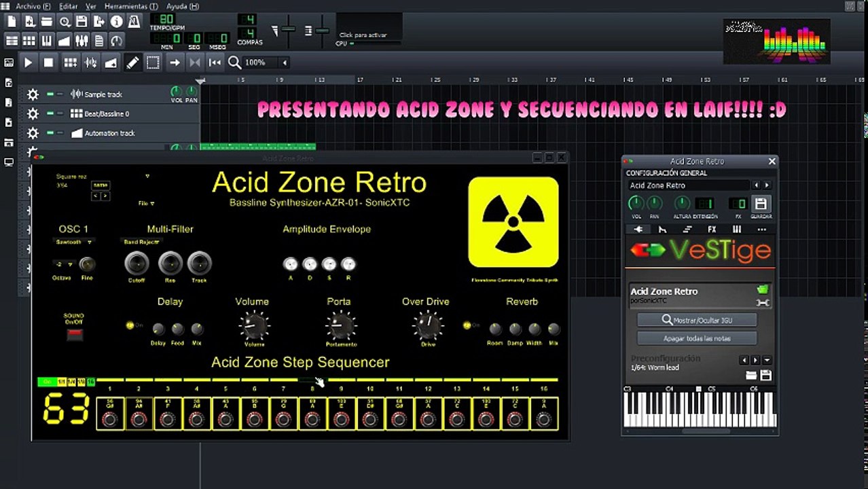Open the Ver menu
Image resolution: width=868 pixels, height=489 pixels.
click(90, 6)
